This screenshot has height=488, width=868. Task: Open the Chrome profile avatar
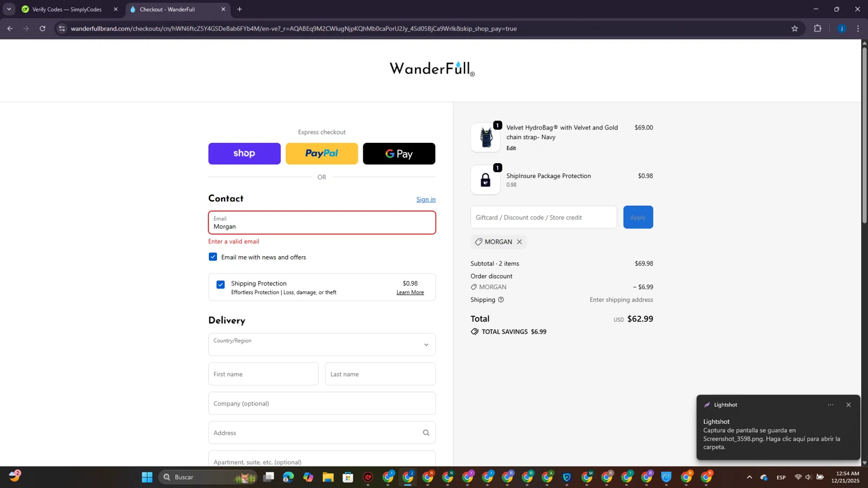(841, 28)
